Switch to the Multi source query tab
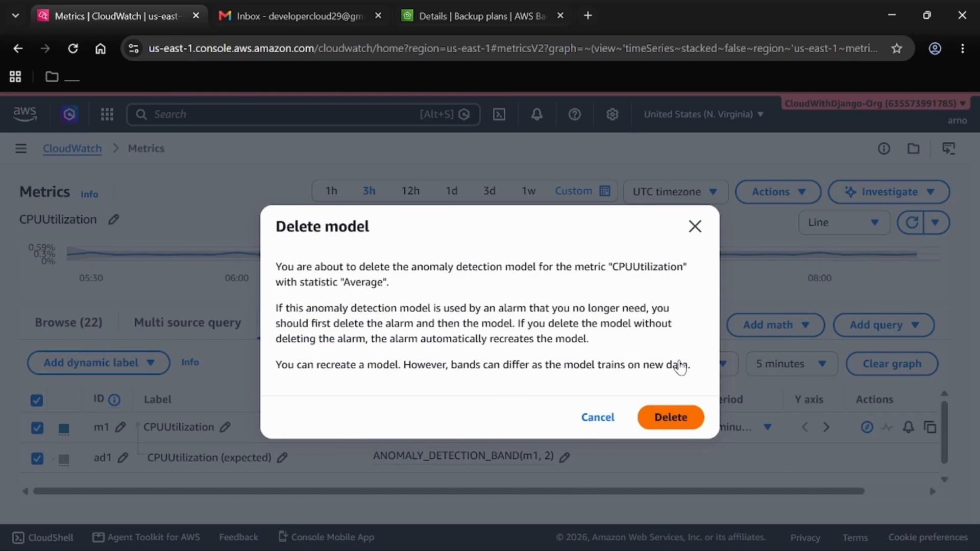The width and height of the screenshot is (980, 551). coord(187,322)
